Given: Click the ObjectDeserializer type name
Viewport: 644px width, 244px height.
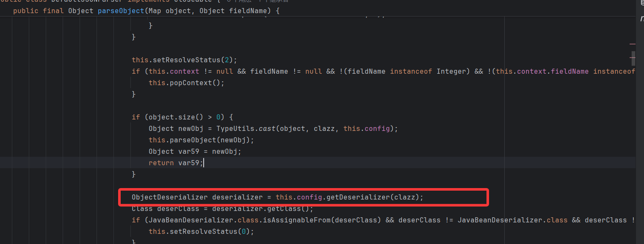Looking at the screenshot, I should [x=169, y=197].
